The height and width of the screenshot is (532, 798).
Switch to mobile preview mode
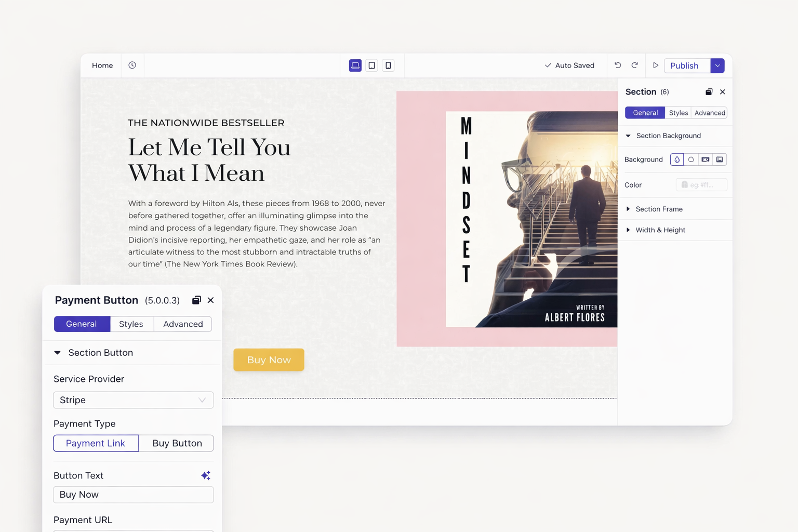(388, 65)
